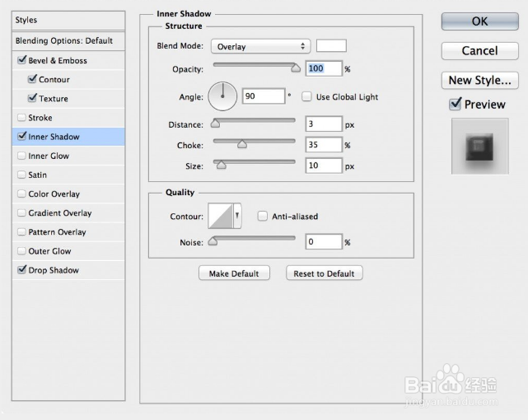Enable the Color Overlay checkbox
Image resolution: width=528 pixels, height=420 pixels.
click(21, 194)
